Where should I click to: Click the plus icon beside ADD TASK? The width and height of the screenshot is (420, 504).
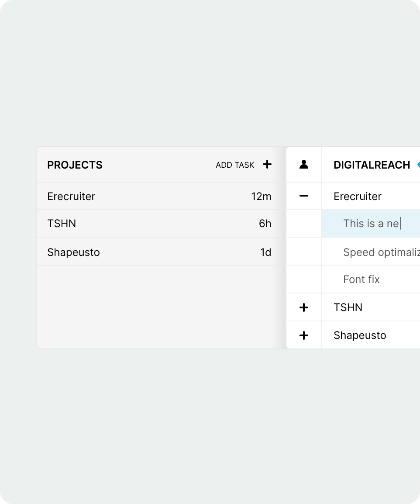pyautogui.click(x=267, y=165)
